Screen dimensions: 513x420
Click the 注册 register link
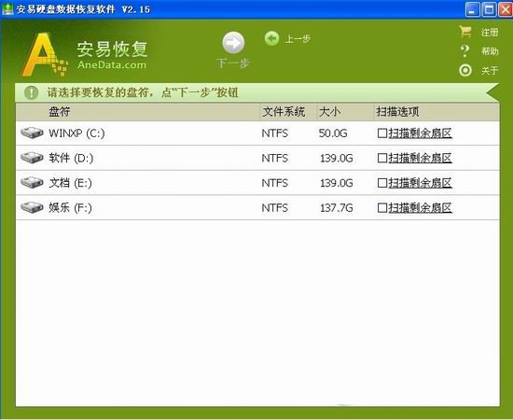pyautogui.click(x=490, y=32)
